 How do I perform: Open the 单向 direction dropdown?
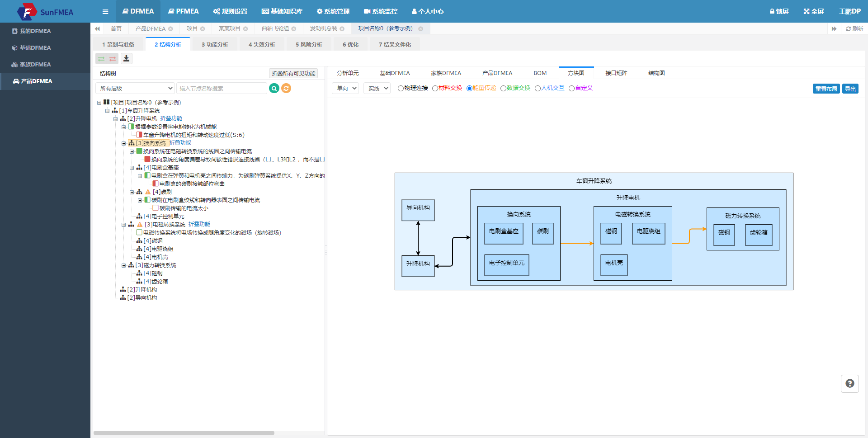coord(345,88)
